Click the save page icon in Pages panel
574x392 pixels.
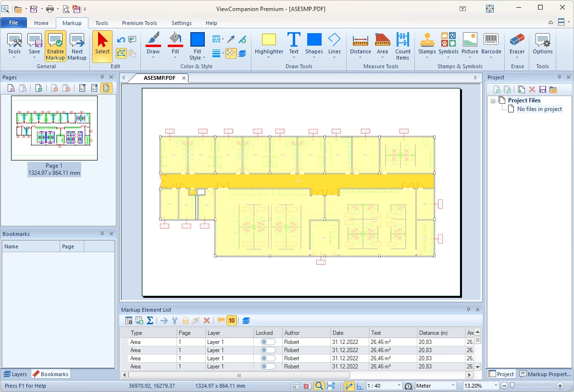click(11, 88)
